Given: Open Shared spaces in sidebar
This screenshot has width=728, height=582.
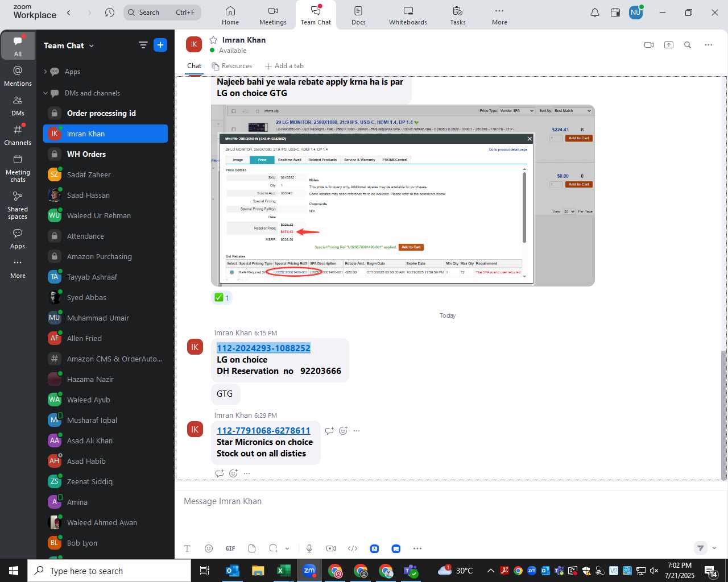Looking at the screenshot, I should tap(18, 205).
